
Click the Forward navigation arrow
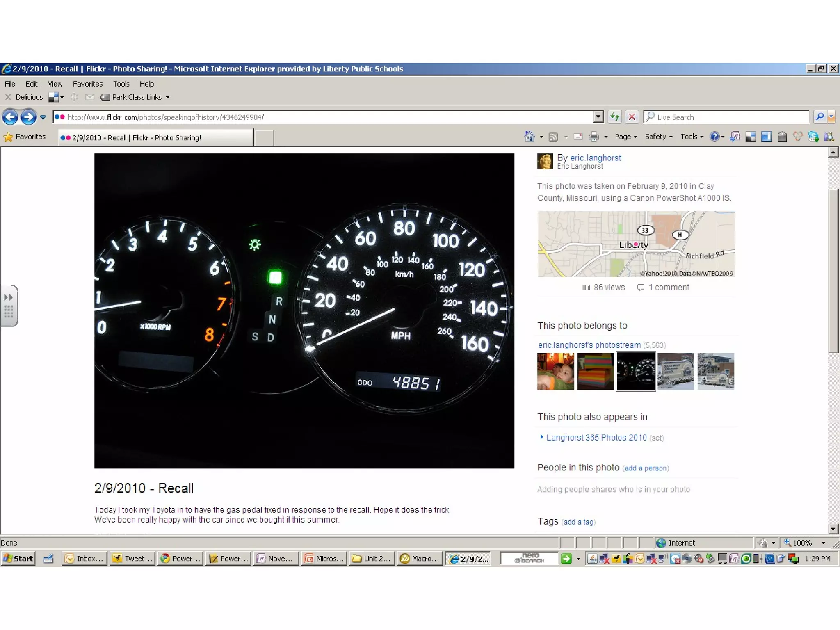click(28, 117)
